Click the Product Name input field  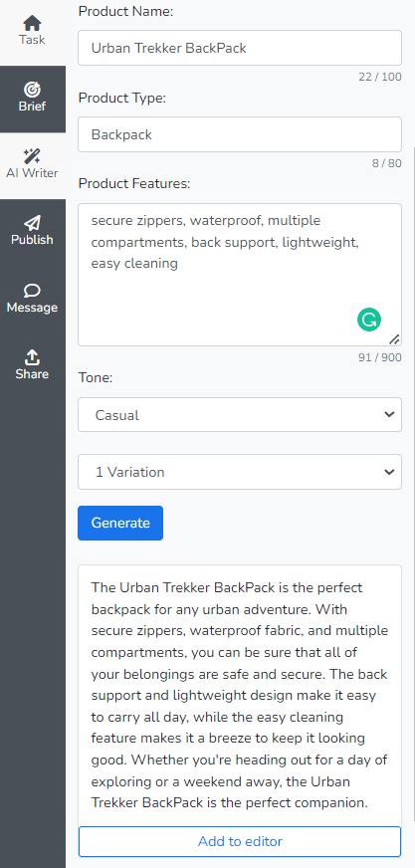coord(240,48)
